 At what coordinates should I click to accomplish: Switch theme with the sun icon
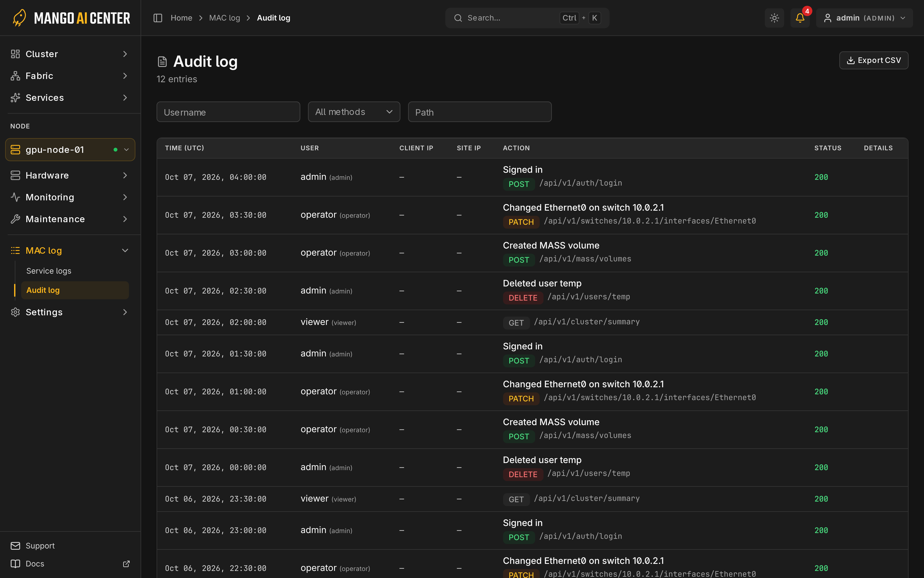point(774,18)
